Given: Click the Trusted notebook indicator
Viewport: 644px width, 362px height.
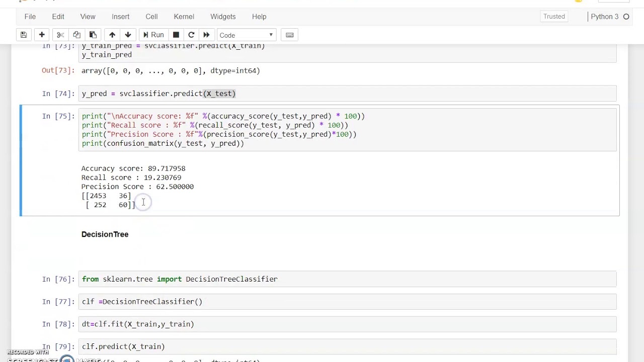Looking at the screenshot, I should [x=554, y=17].
